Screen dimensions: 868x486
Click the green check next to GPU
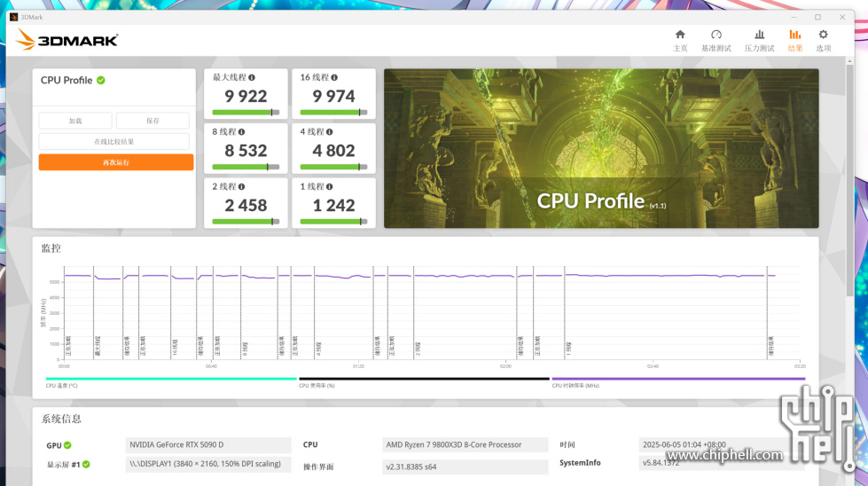tap(67, 445)
